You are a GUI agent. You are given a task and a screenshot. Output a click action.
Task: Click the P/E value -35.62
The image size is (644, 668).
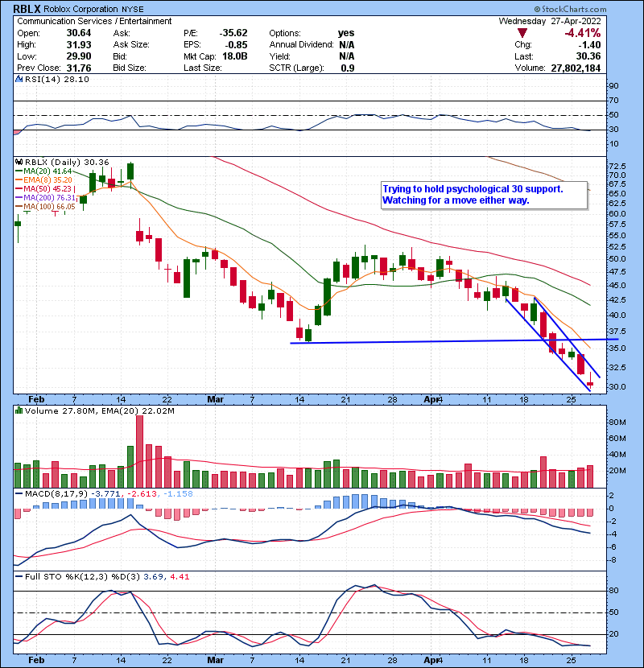pyautogui.click(x=233, y=33)
